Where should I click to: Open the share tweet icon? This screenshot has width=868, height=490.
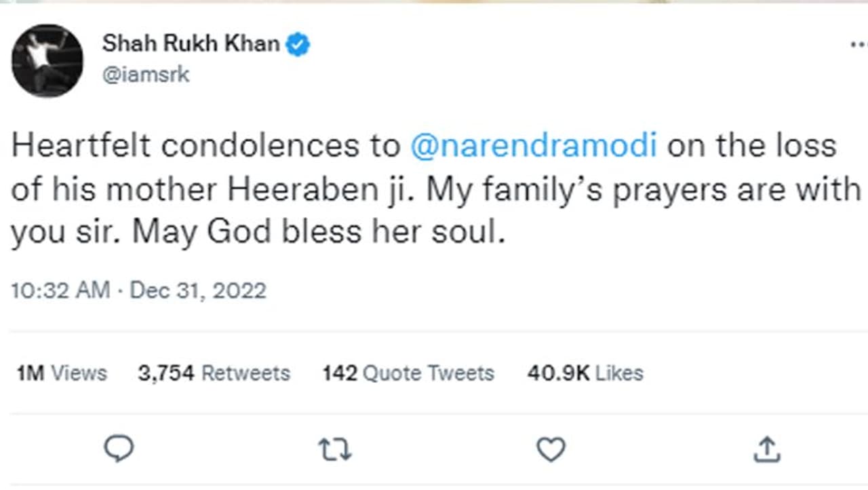click(x=766, y=449)
